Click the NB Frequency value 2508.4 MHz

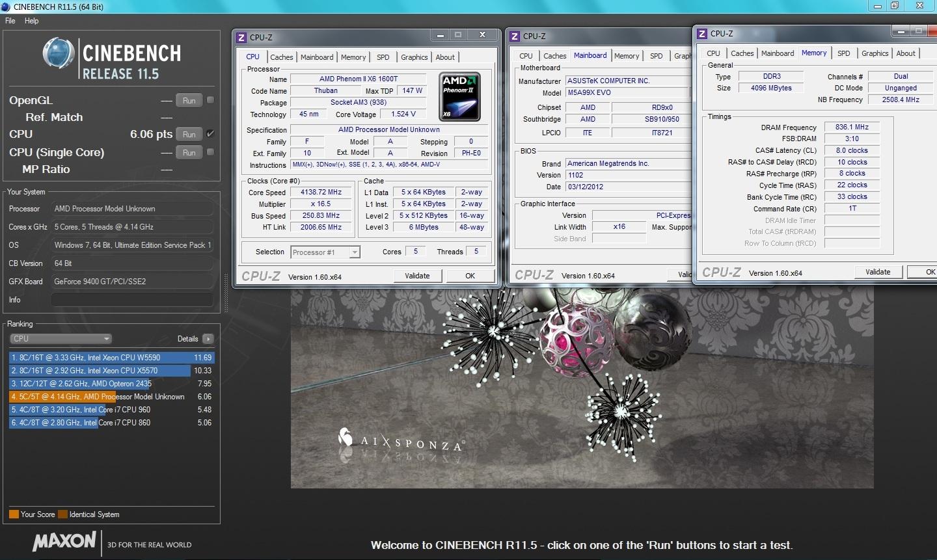pyautogui.click(x=901, y=100)
